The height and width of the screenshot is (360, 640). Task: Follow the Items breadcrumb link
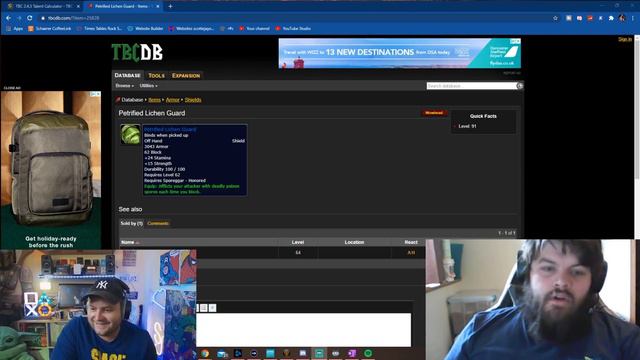point(154,100)
